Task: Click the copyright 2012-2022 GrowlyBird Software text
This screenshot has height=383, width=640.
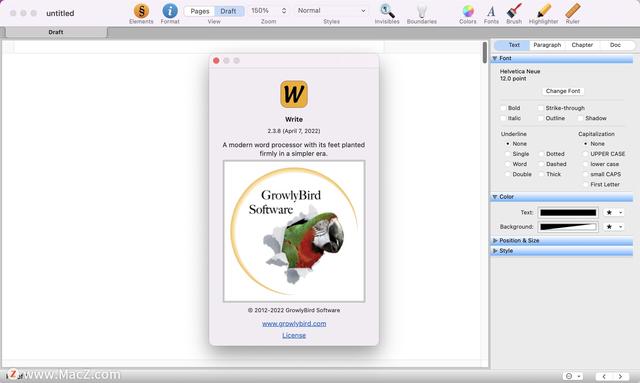Action: pos(294,310)
